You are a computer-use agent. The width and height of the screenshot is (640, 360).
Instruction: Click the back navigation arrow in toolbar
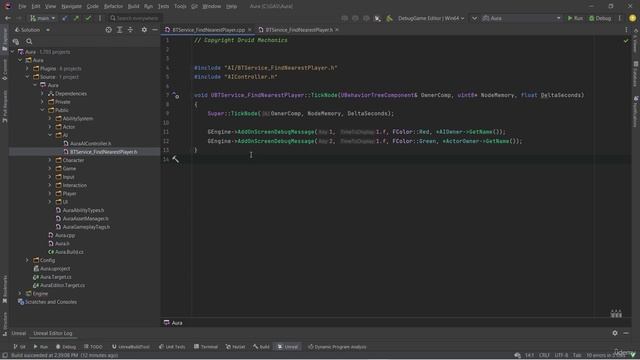pyautogui.click(x=8, y=18)
